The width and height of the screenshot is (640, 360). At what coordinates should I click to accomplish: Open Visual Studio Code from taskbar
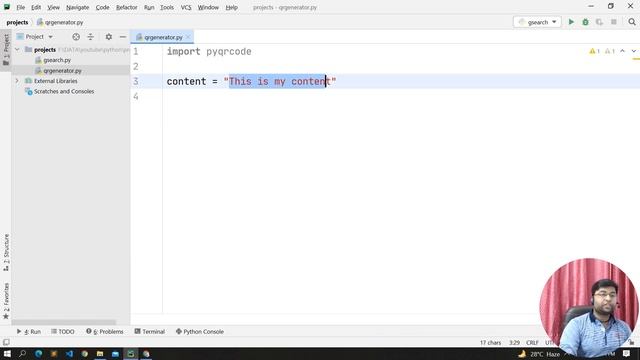pyautogui.click(x=69, y=353)
